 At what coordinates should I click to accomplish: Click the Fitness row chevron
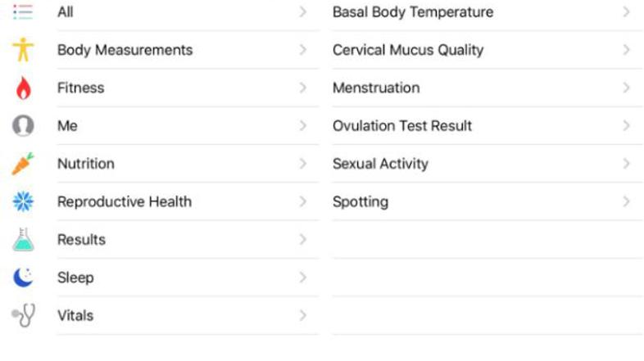coord(303,88)
